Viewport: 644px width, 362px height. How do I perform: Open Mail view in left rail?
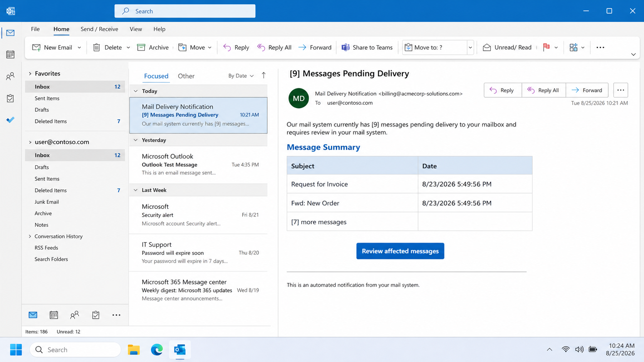click(x=10, y=33)
